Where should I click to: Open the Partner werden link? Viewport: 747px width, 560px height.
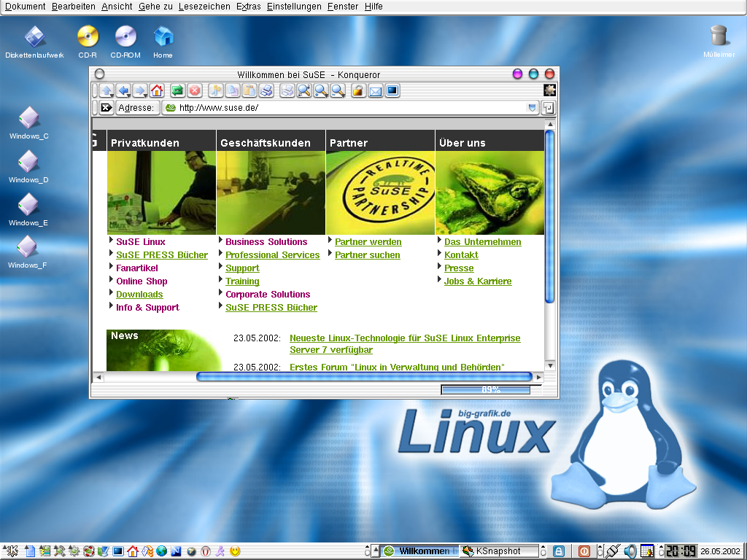(x=368, y=242)
